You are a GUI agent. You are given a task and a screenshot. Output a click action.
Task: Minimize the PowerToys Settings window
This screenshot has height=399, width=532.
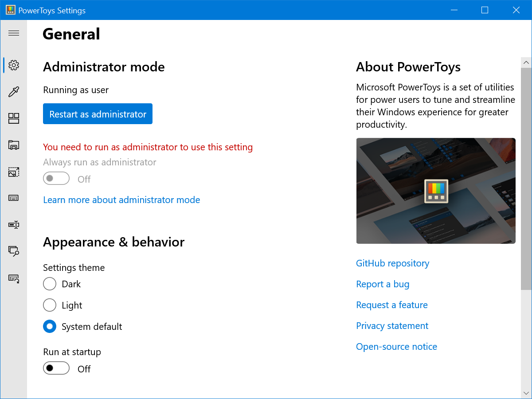tap(454, 10)
